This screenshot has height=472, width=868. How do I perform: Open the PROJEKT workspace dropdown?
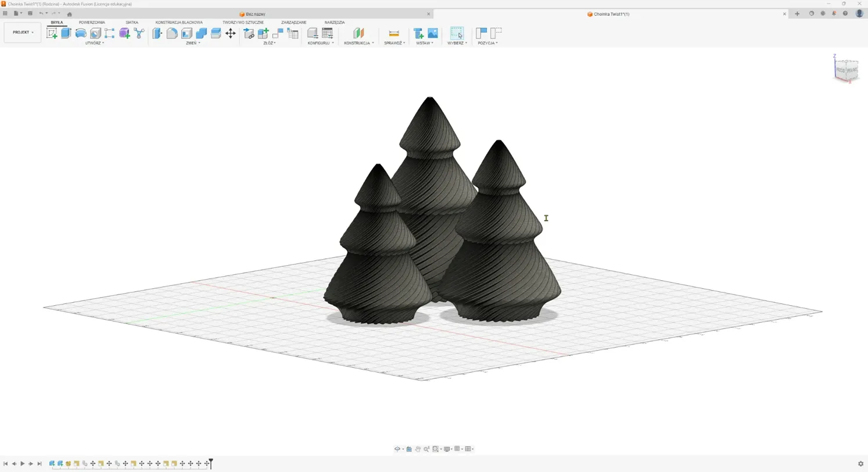pos(23,33)
